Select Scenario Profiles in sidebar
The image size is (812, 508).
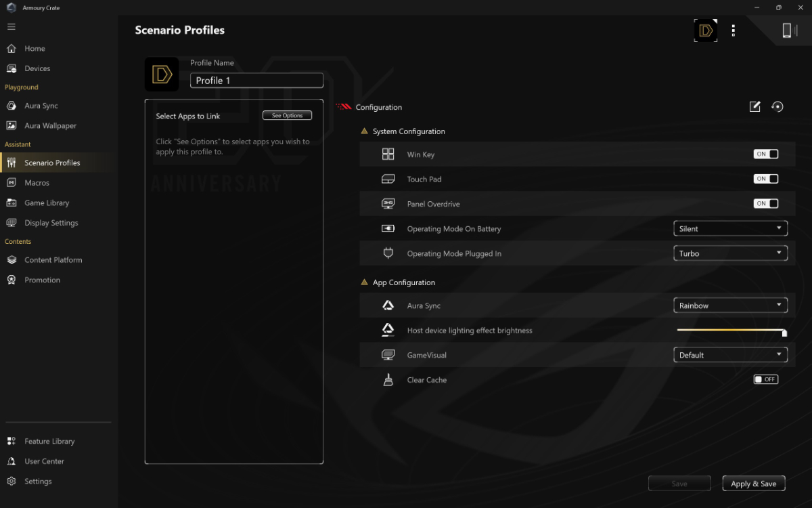59,163
